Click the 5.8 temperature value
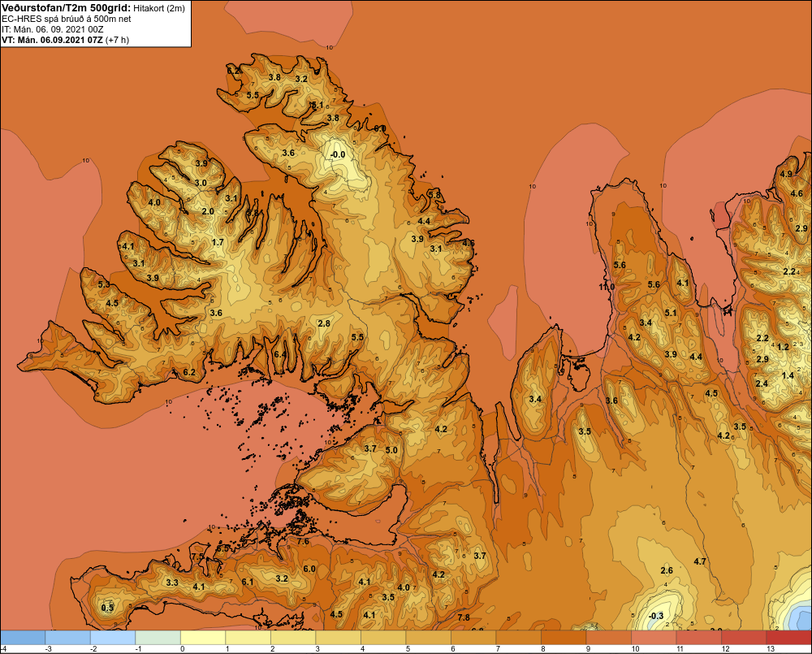 point(434,195)
